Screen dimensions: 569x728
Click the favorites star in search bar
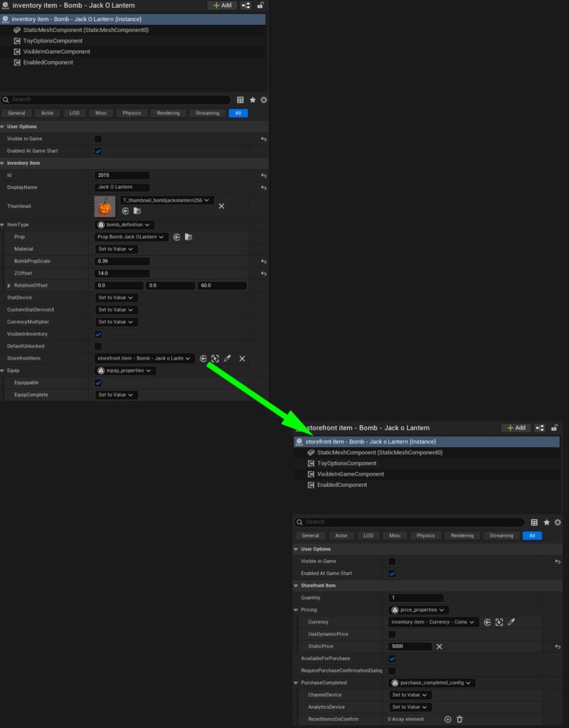point(252,100)
